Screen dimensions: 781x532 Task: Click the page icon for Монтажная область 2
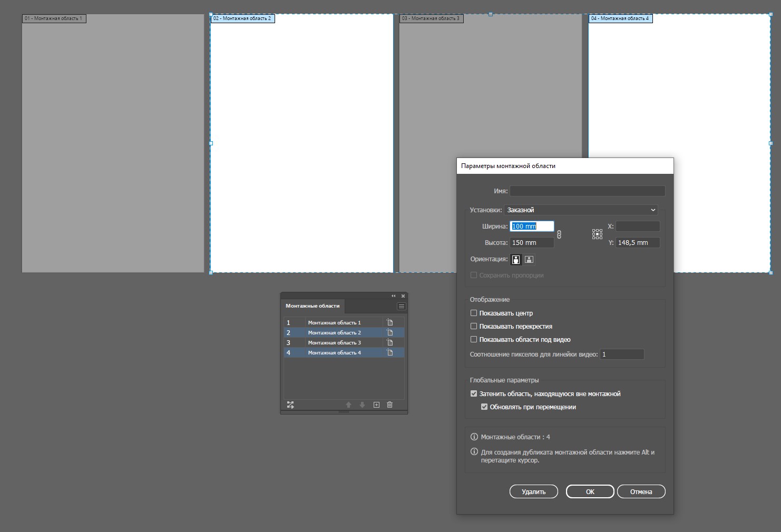pyautogui.click(x=390, y=332)
